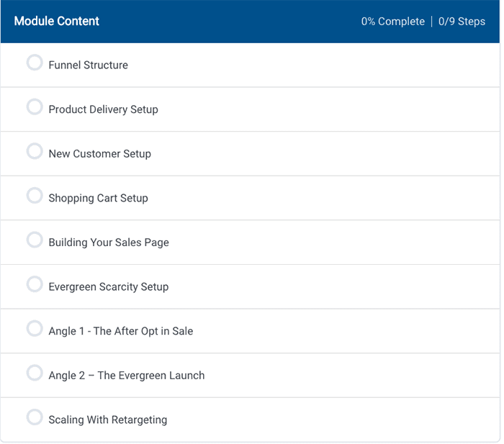Open Shopping Cart Setup lesson

click(98, 198)
